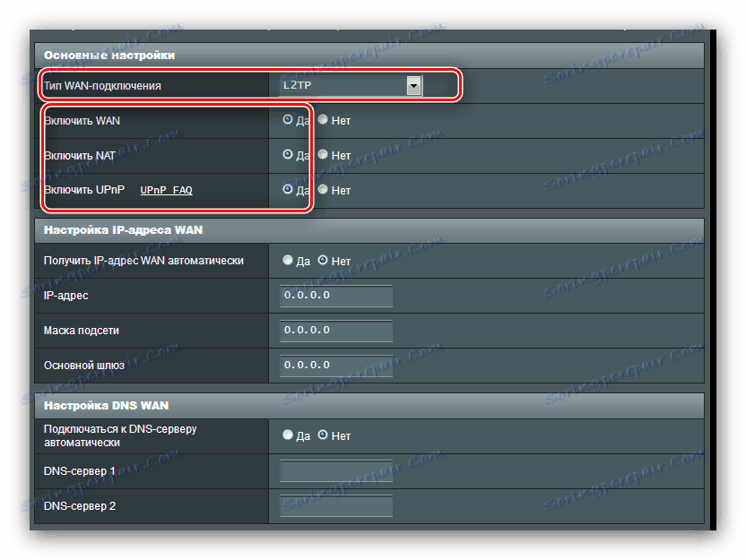
Task: Select Да for Включить WAN
Action: click(x=287, y=119)
